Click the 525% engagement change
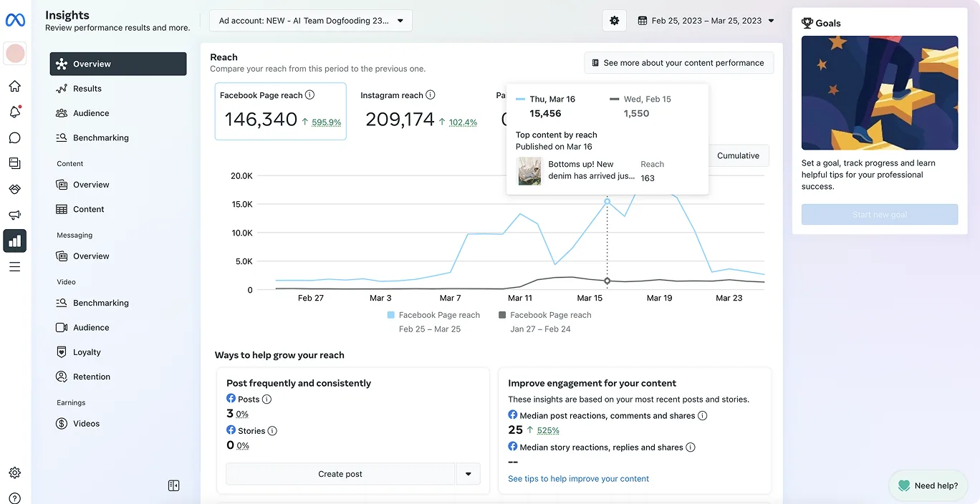The width and height of the screenshot is (980, 504). 548,430
